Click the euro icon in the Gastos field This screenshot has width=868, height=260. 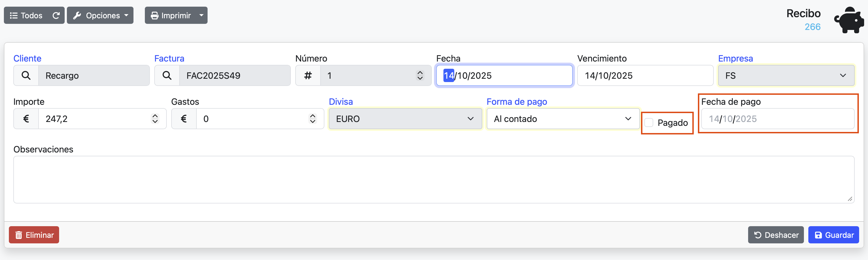tap(184, 119)
